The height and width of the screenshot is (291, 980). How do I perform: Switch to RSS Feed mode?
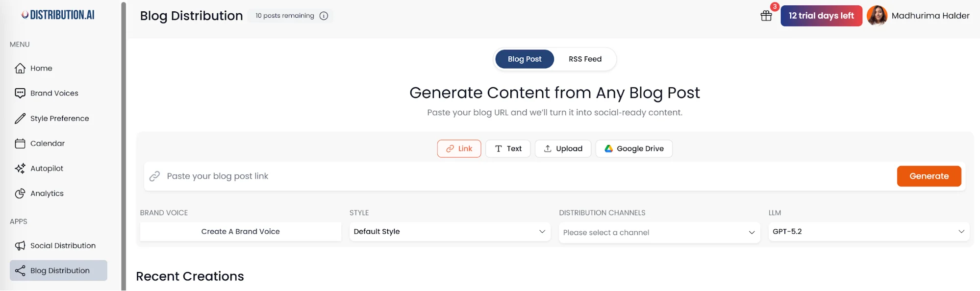point(585,59)
